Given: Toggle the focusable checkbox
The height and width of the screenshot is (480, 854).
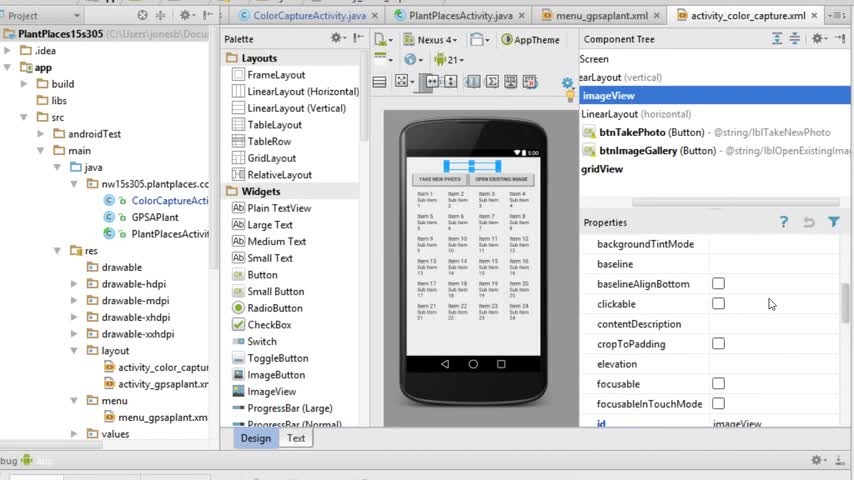Looking at the screenshot, I should pyautogui.click(x=718, y=384).
